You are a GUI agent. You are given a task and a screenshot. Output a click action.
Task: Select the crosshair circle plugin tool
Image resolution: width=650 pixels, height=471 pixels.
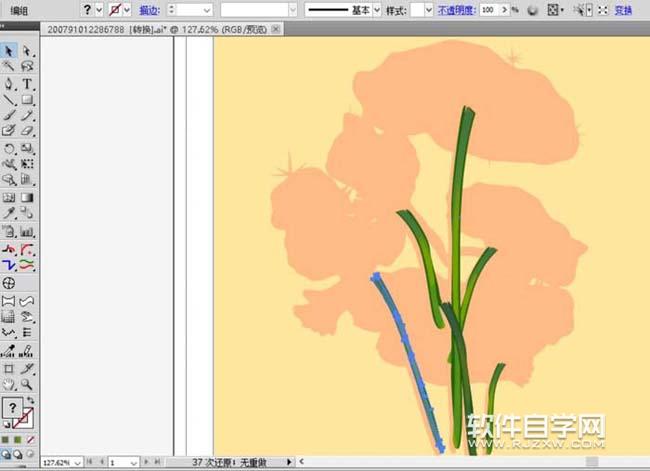9,283
